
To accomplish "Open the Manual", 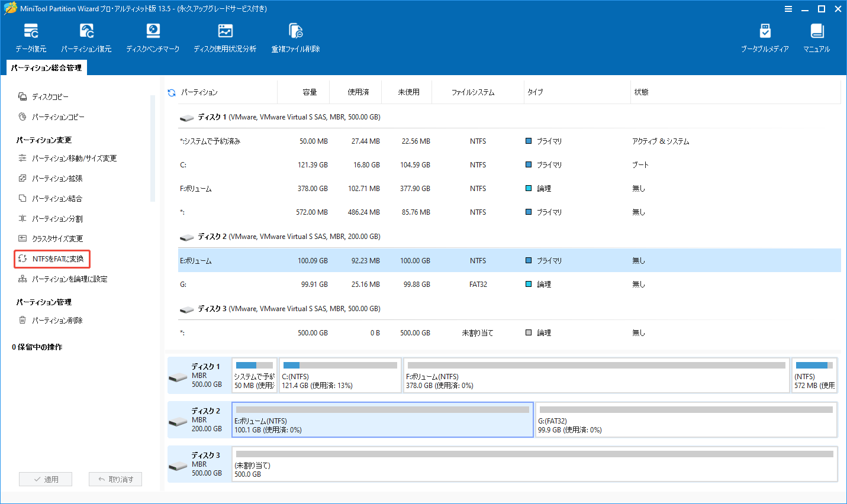I will 817,35.
